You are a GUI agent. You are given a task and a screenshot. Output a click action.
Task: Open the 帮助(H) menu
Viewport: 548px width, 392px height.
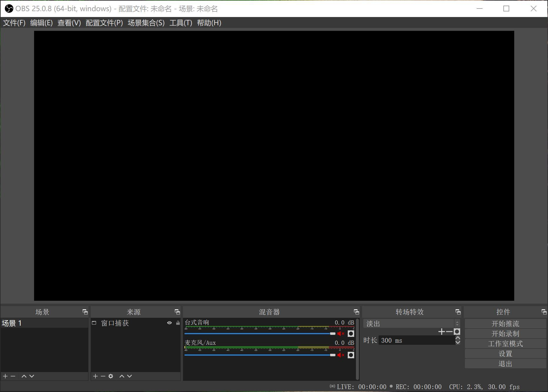(209, 23)
